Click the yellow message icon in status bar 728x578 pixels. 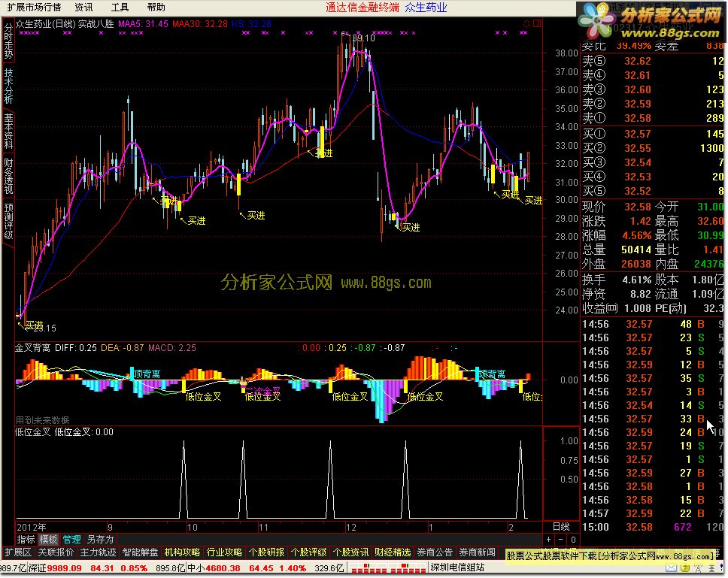point(685,568)
